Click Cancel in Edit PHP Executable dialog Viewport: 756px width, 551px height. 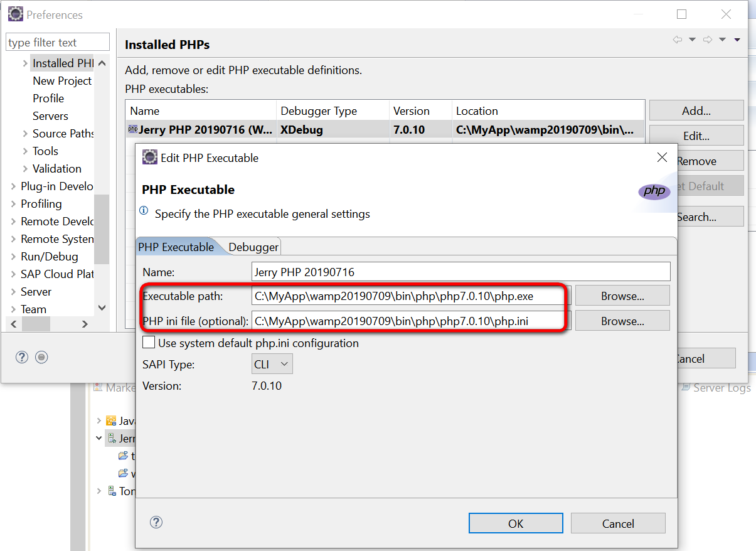click(618, 523)
